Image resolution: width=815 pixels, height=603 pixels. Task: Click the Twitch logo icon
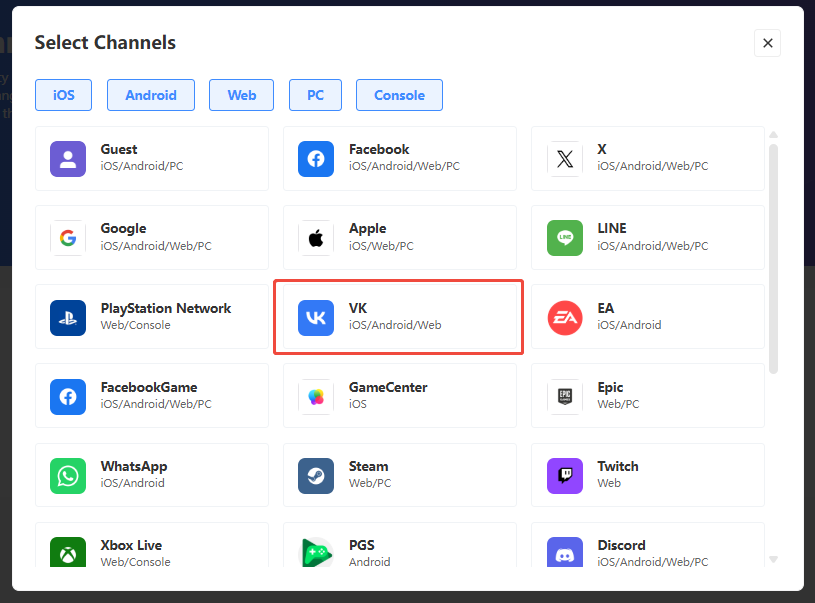click(x=565, y=475)
